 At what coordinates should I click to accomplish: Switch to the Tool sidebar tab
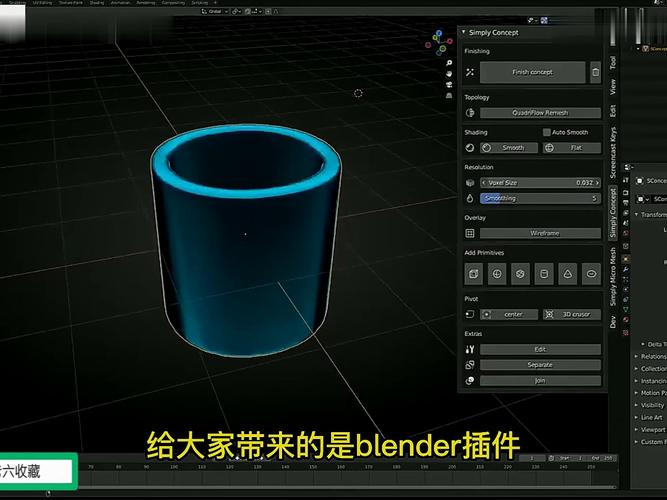613,63
